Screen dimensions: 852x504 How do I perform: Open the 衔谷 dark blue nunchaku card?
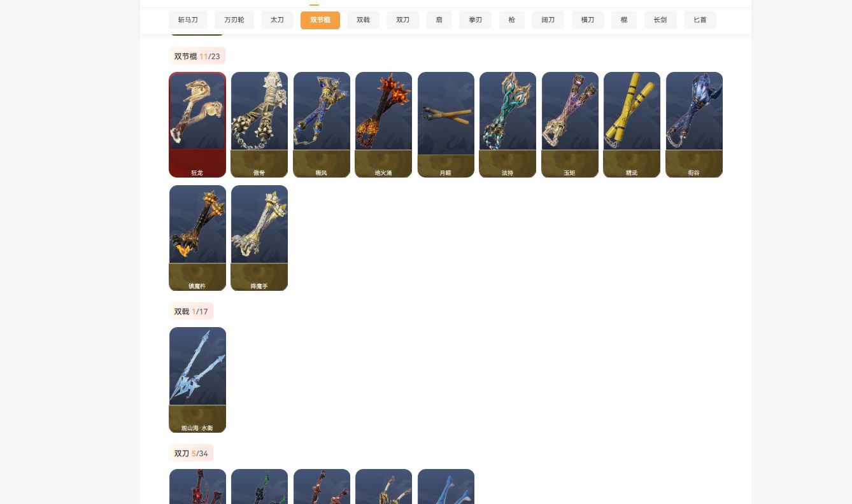pos(694,125)
